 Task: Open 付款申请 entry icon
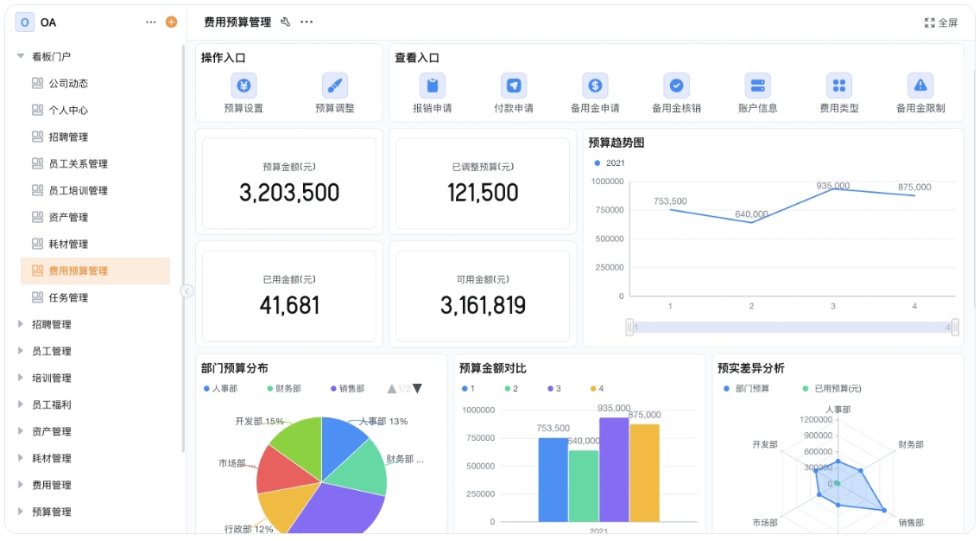[x=514, y=86]
